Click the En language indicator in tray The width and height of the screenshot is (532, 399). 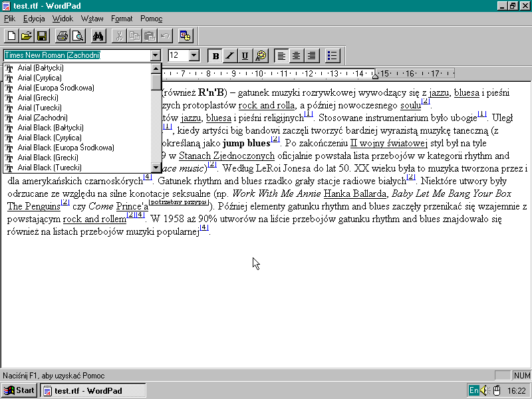click(x=473, y=390)
